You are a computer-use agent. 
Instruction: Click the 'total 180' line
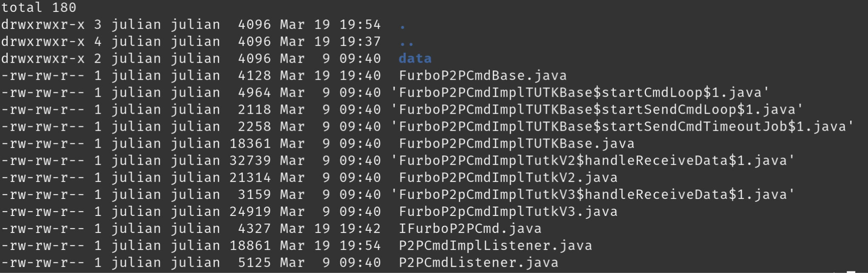click(x=39, y=7)
